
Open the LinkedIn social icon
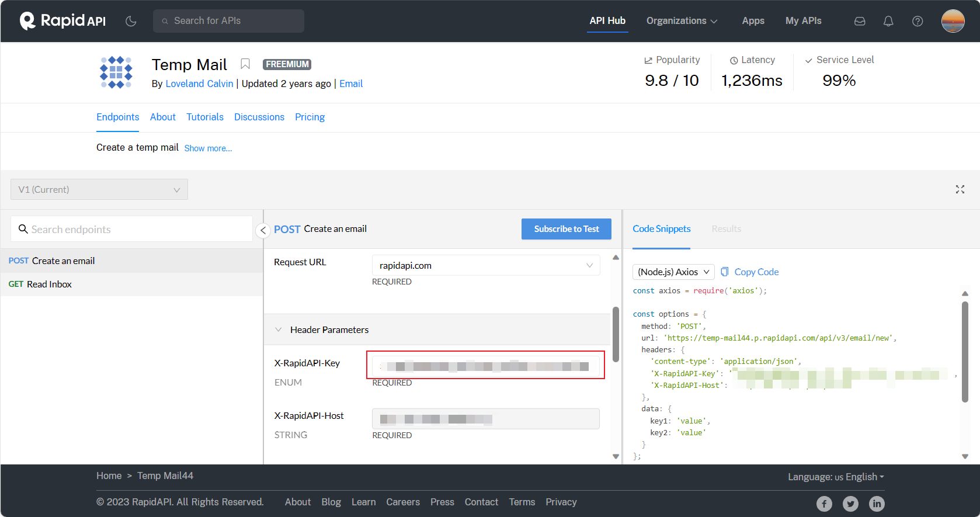[x=877, y=504]
